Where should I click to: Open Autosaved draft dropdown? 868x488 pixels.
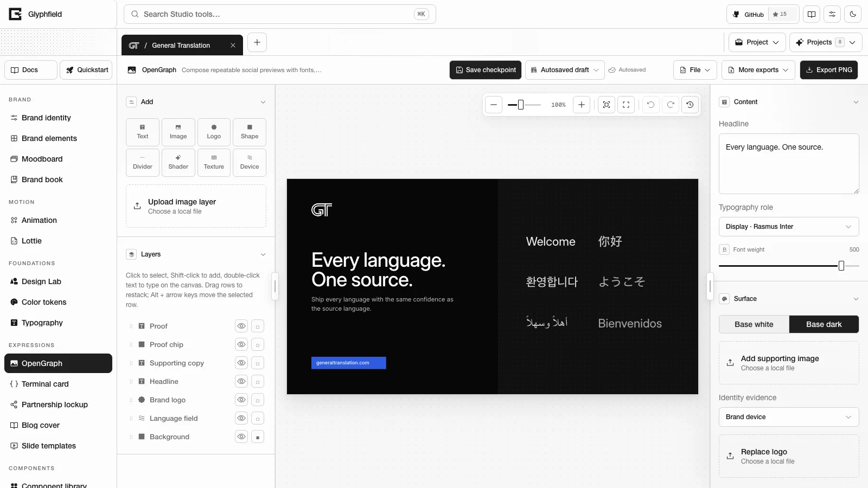coord(565,70)
